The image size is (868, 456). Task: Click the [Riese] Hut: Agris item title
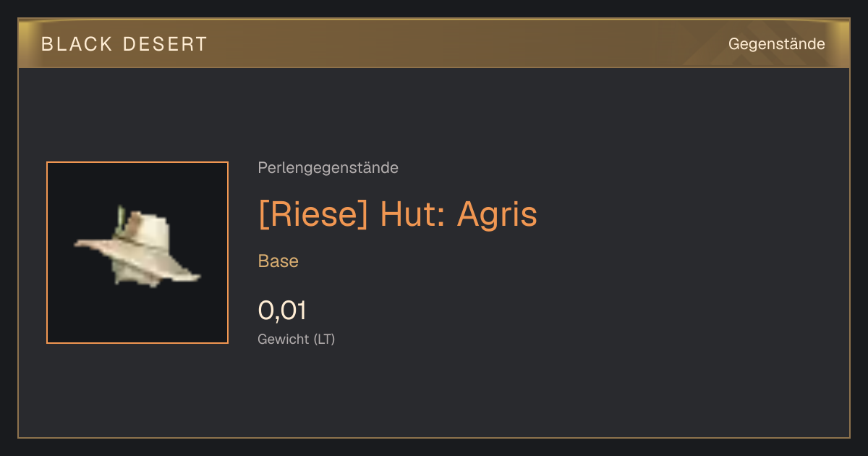(x=398, y=214)
